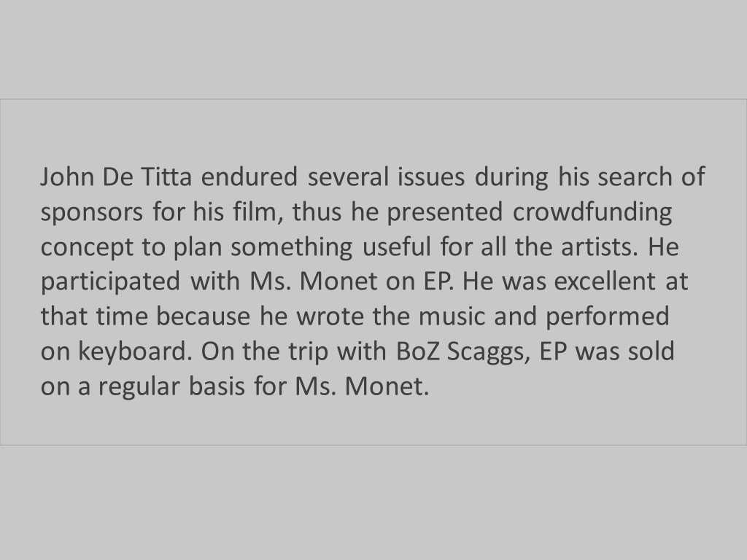Screen dimensions: 747x560
Task: Click the word "search" in first line
Action: coord(635,176)
